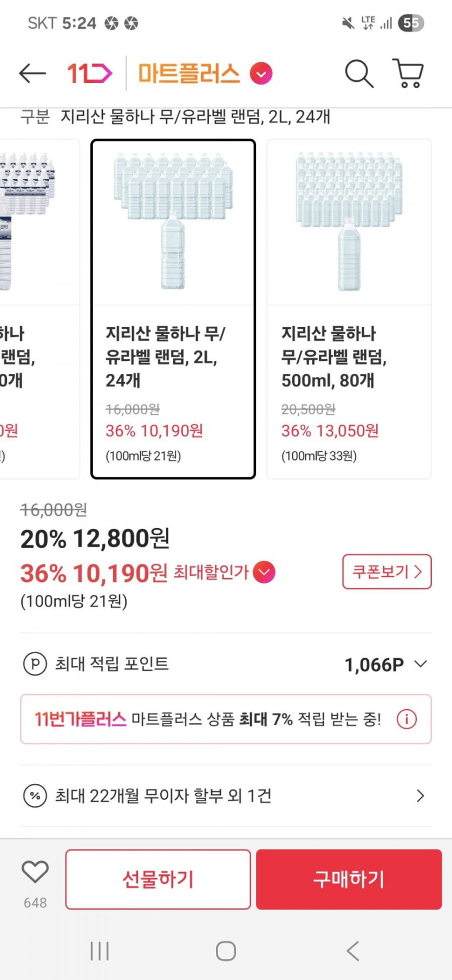This screenshot has height=980, width=452.
Task: Open 최대 22개월 무이자 할부 details
Action: (x=420, y=796)
